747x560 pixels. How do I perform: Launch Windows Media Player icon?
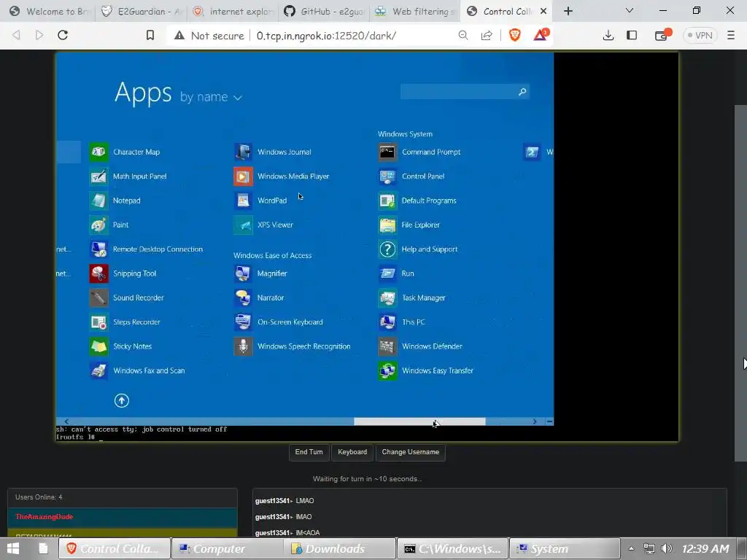point(243,176)
